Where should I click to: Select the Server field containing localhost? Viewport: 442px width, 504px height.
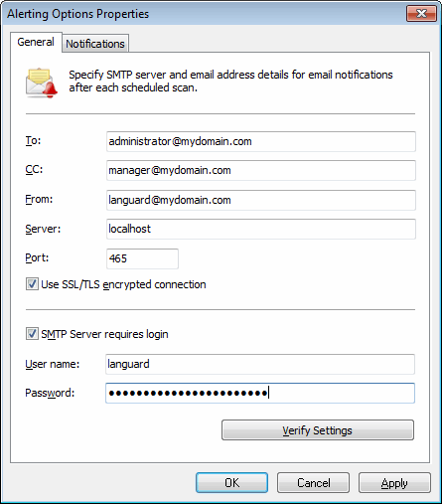(261, 229)
